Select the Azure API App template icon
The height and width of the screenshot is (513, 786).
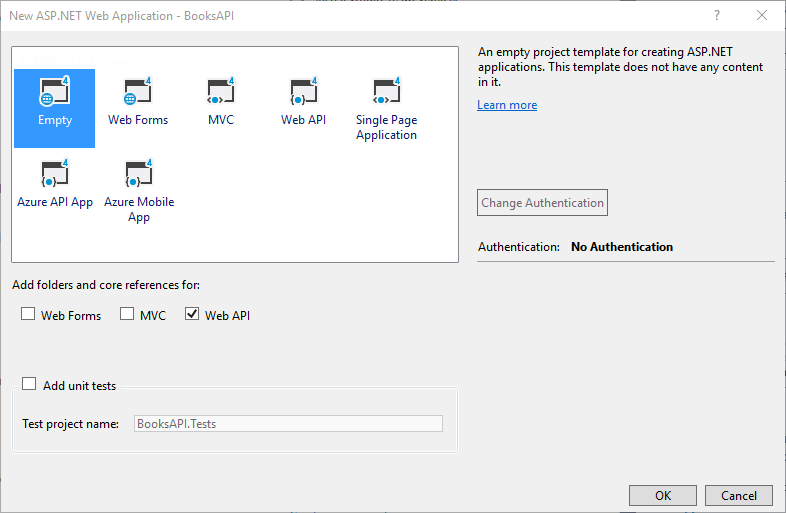click(54, 174)
